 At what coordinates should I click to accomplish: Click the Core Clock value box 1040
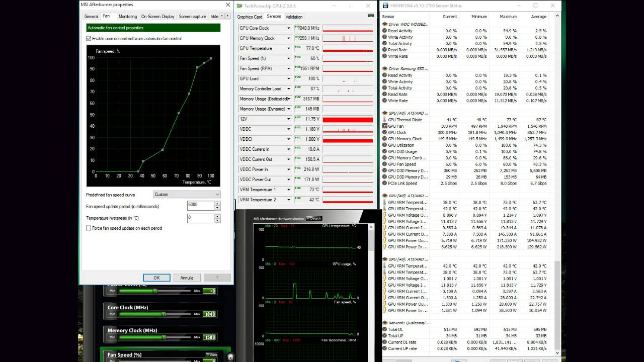(210, 314)
